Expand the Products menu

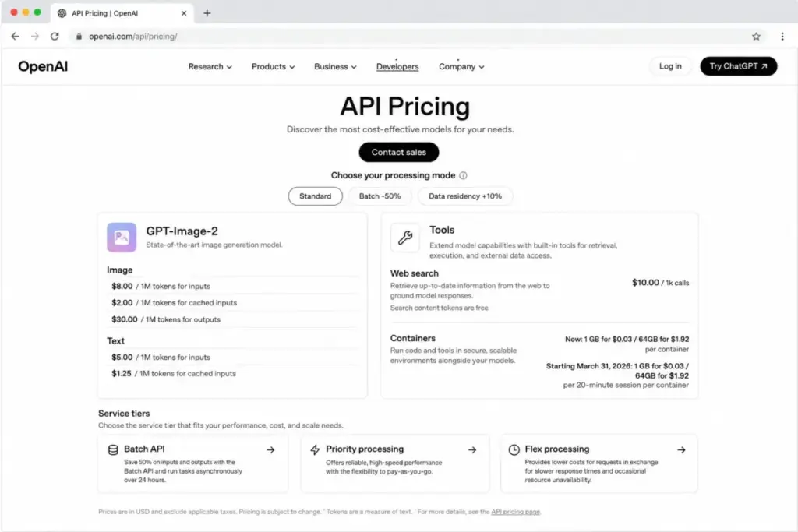[x=273, y=67]
